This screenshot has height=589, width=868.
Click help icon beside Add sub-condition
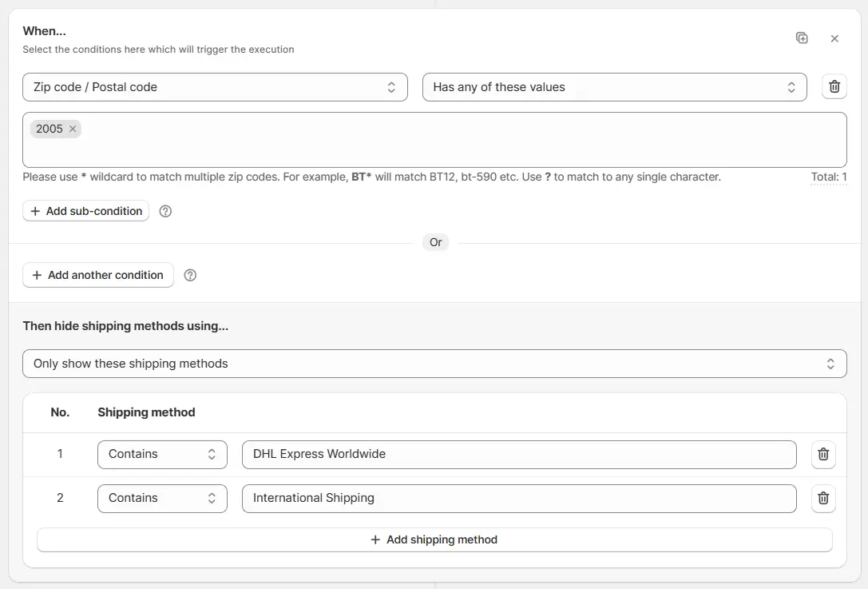click(166, 211)
